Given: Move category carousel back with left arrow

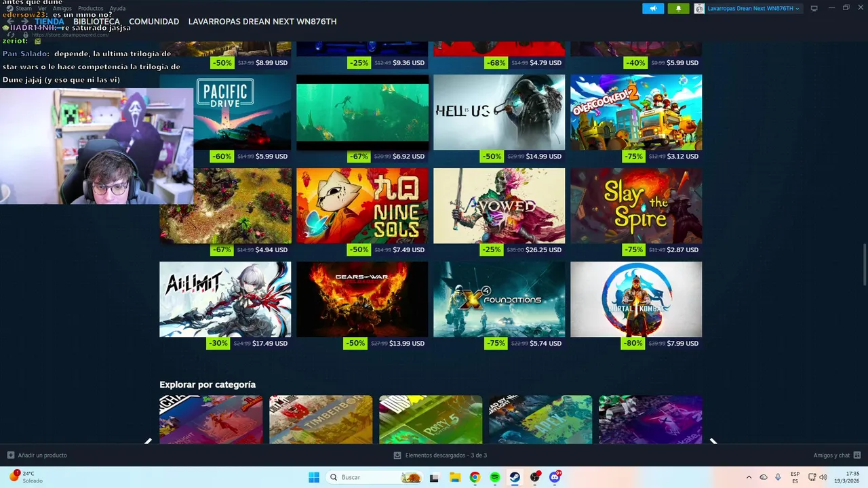Looking at the screenshot, I should point(148,441).
